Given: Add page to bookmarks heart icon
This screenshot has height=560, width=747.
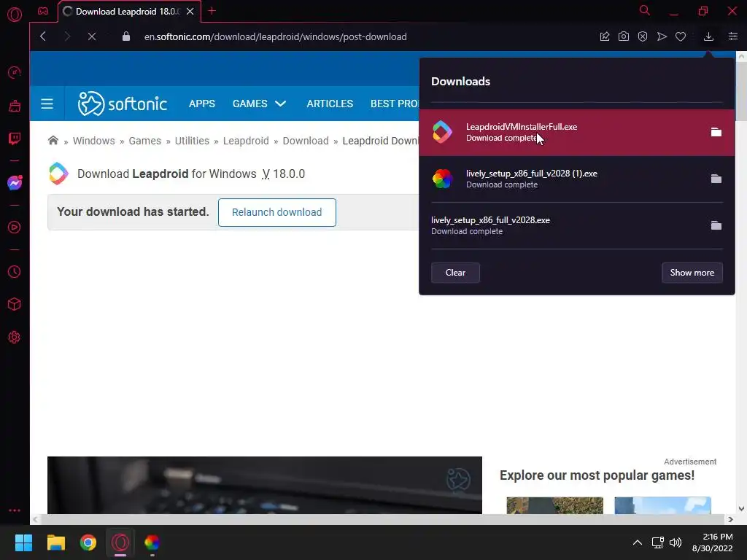Looking at the screenshot, I should [681, 36].
